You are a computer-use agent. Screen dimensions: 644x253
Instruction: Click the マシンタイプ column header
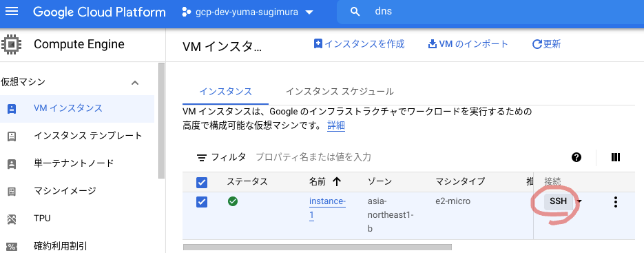[460, 181]
